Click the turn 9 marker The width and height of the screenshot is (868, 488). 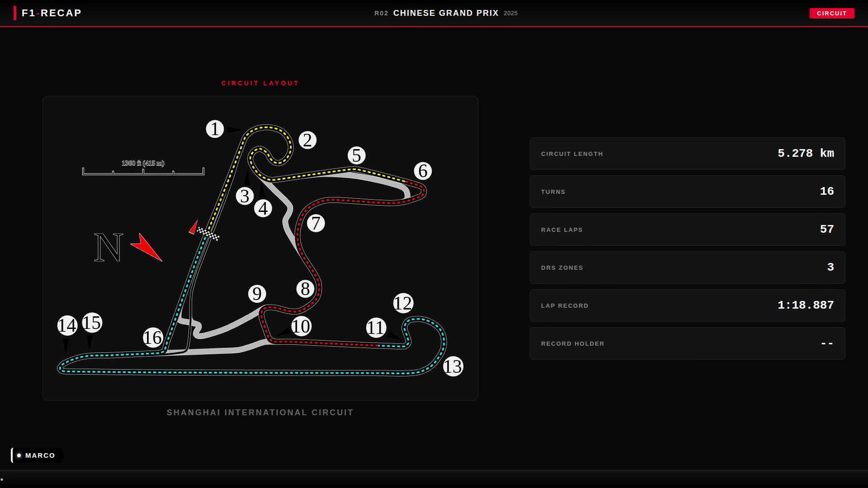257,294
